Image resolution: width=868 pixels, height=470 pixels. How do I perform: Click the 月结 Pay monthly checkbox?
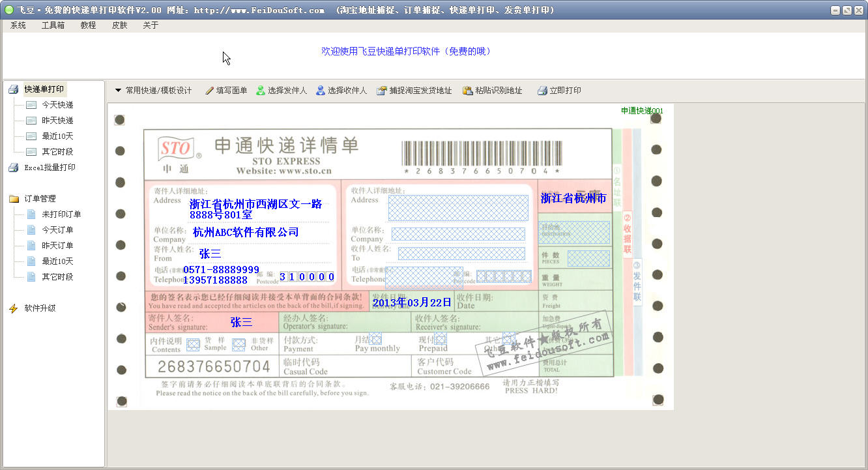point(375,339)
